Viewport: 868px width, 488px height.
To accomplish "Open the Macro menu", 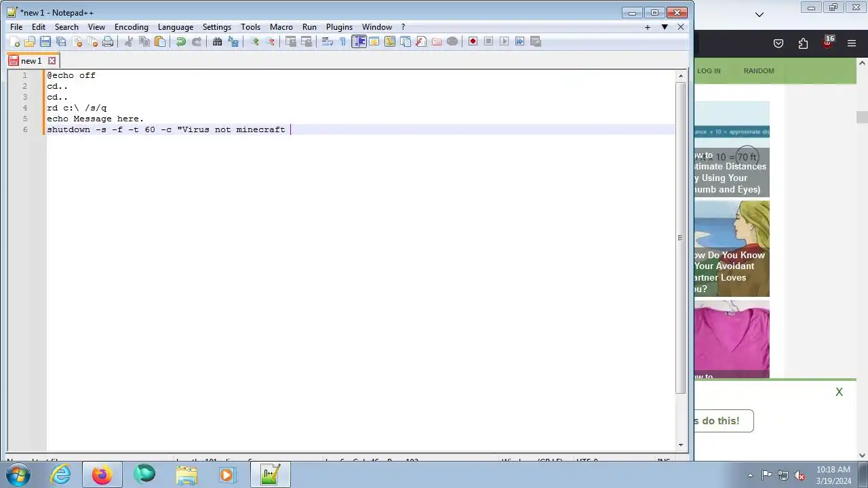I will 281,27.
